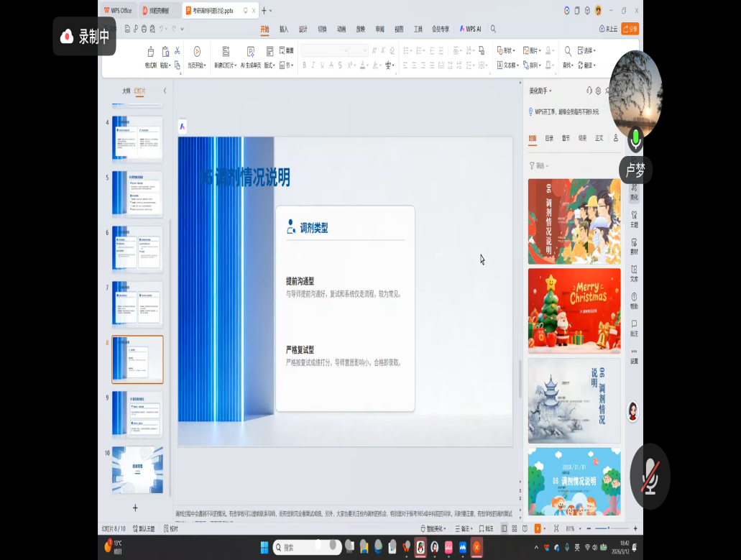Click the WPS AI button
Image resolution: width=741 pixels, height=560 pixels.
(x=471, y=29)
